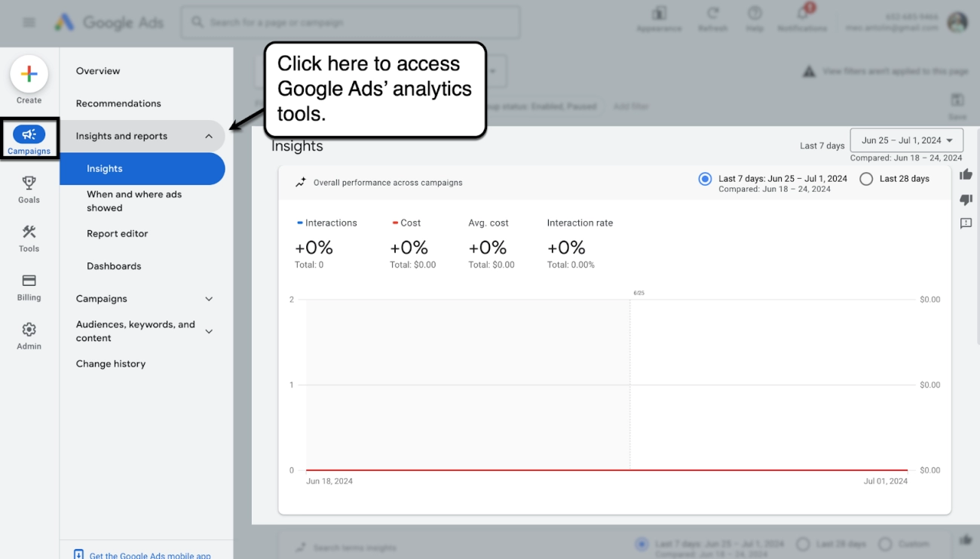Open the Jun 25 – Jul 1 date range dropdown
This screenshot has width=980, height=559.
(x=906, y=140)
